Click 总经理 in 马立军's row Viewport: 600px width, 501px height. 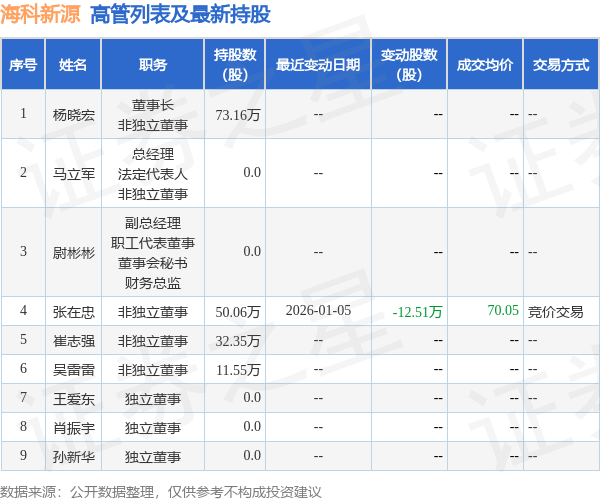pyautogui.click(x=153, y=154)
